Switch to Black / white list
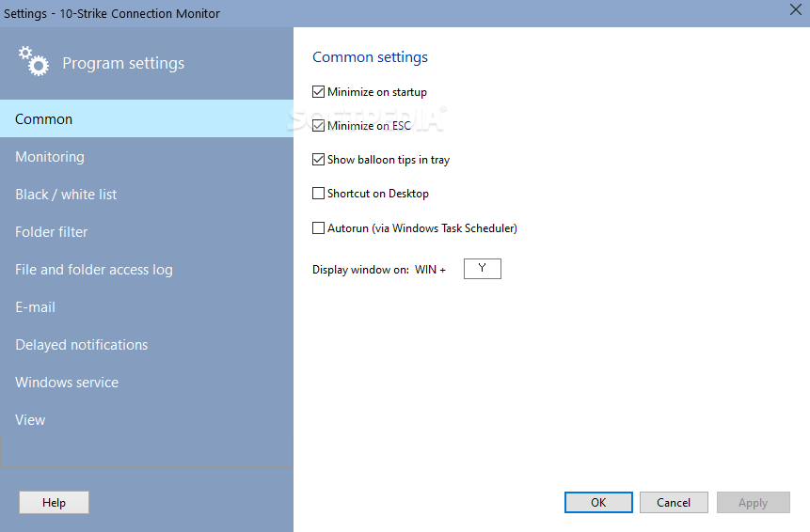810x532 pixels. (147, 194)
